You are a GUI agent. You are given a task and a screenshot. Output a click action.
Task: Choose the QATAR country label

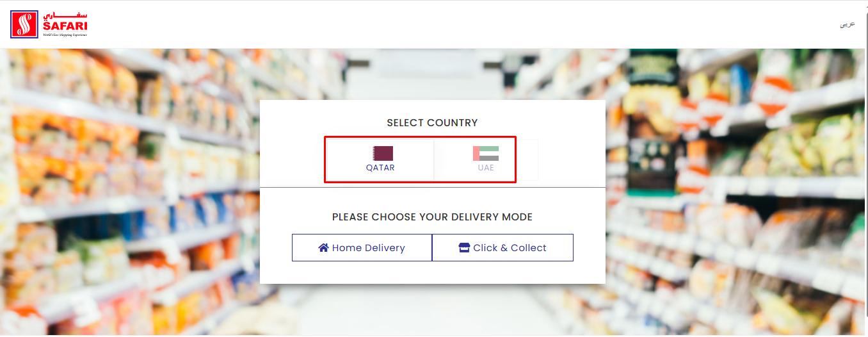(x=380, y=168)
